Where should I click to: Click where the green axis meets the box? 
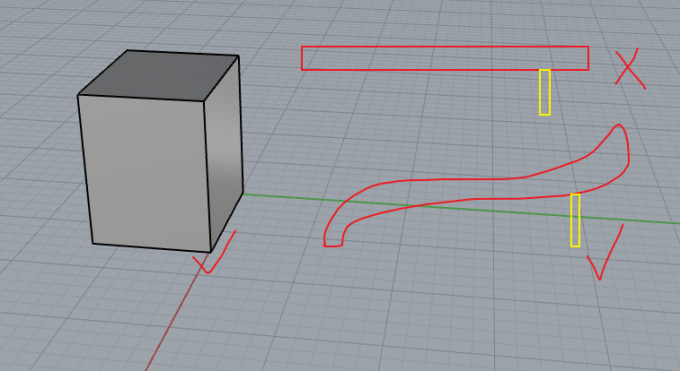(x=243, y=194)
